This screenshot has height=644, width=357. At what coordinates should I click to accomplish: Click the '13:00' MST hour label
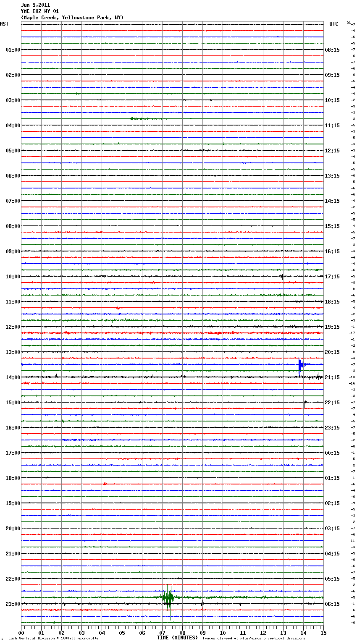13,352
